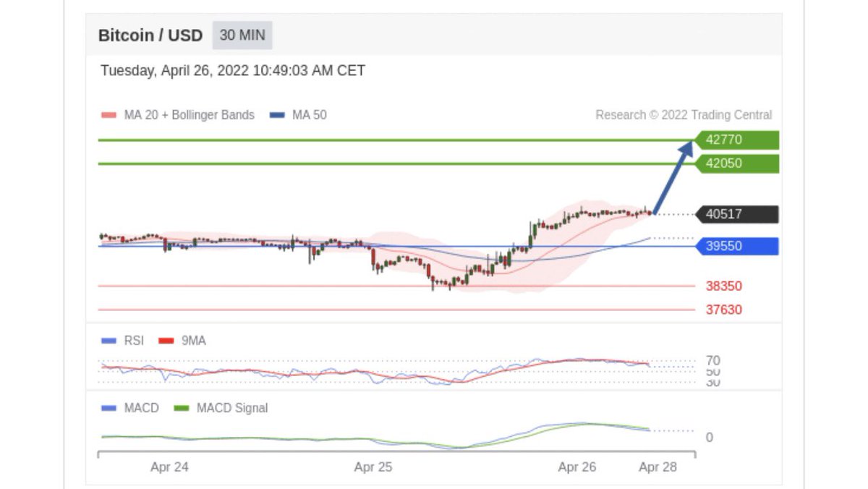Click the Apr 25 date axis label

[x=373, y=467]
